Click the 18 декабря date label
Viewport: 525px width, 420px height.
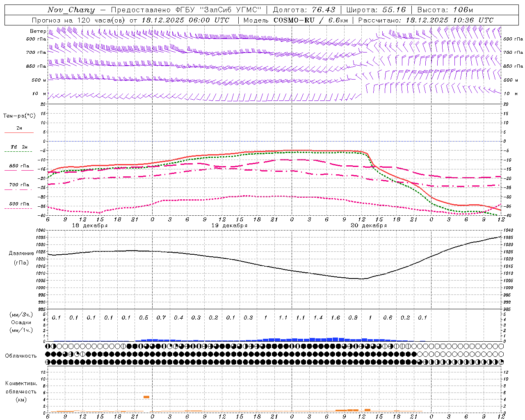(x=90, y=226)
